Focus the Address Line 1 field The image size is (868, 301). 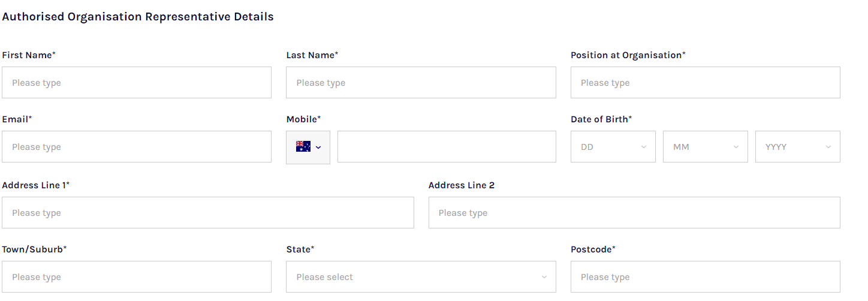point(208,213)
